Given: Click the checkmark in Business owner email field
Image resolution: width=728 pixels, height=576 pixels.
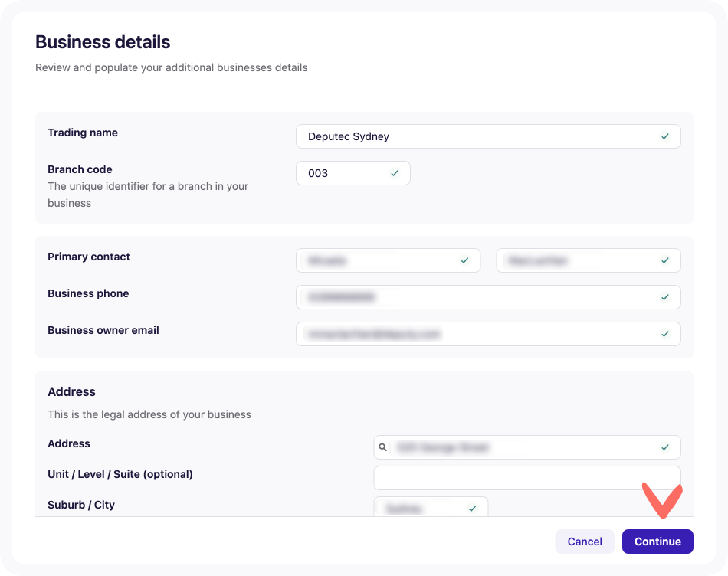Looking at the screenshot, I should coord(666,334).
